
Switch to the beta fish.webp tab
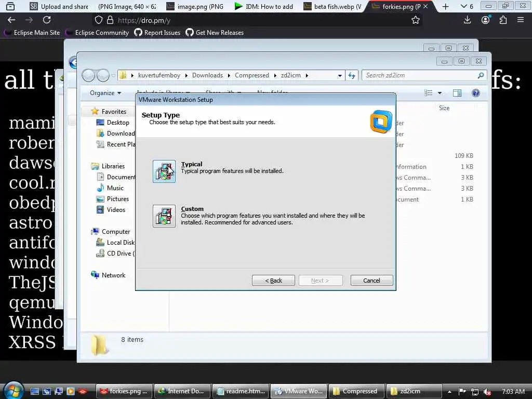[x=332, y=6]
